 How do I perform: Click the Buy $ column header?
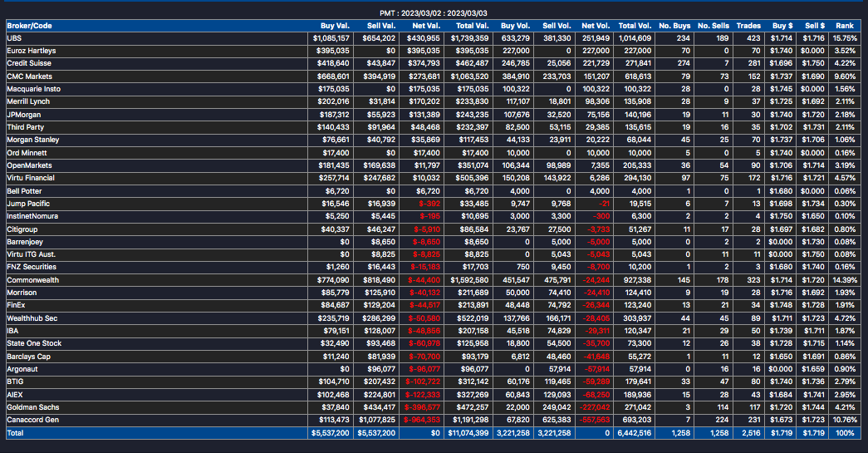click(782, 26)
